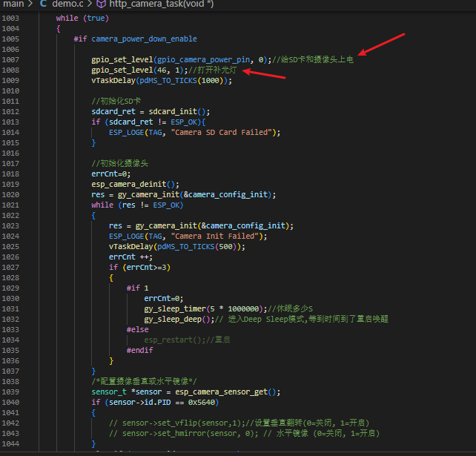Click dimmed 'esp_restart();' line
476x456 pixels.
click(x=187, y=340)
